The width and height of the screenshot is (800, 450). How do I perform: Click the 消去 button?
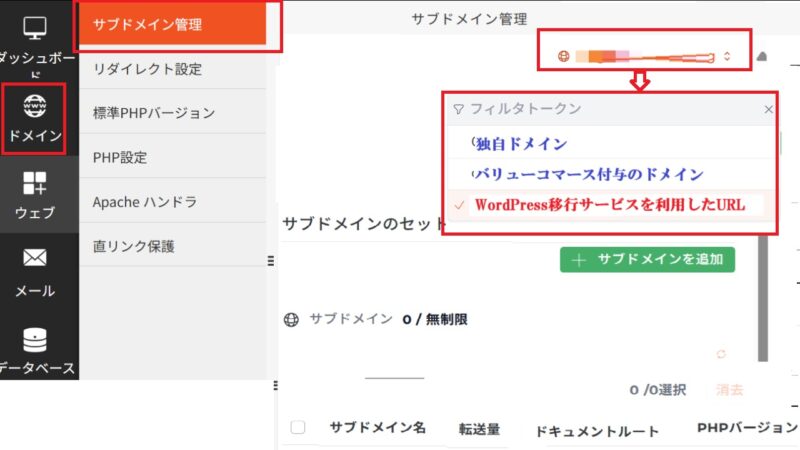[729, 390]
